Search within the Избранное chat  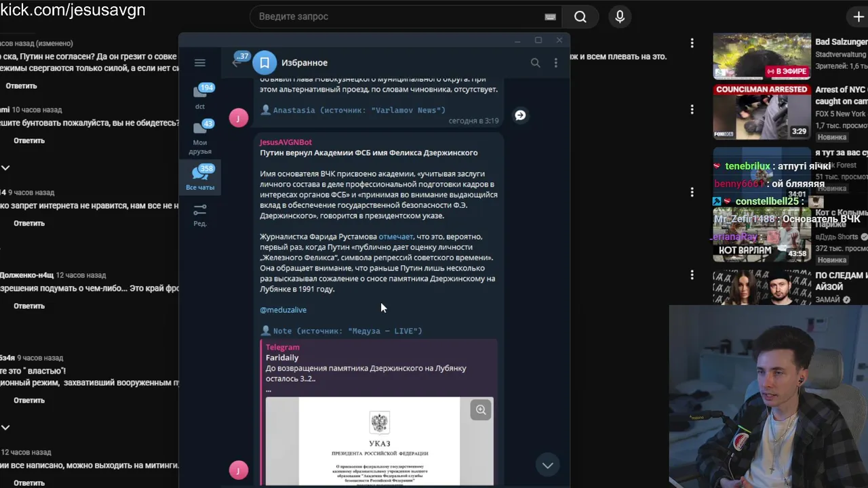pos(535,63)
